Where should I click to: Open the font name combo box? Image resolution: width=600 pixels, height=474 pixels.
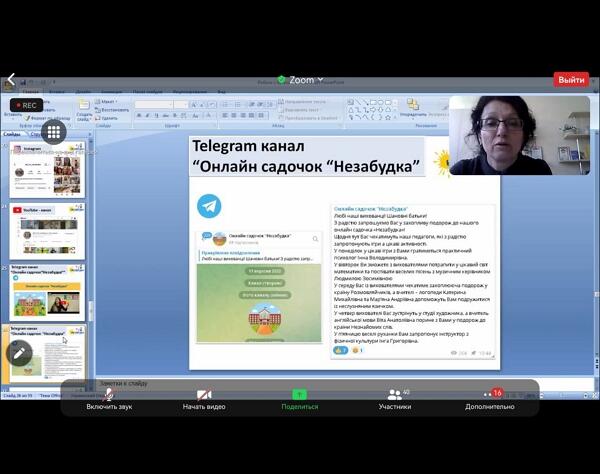153,104
